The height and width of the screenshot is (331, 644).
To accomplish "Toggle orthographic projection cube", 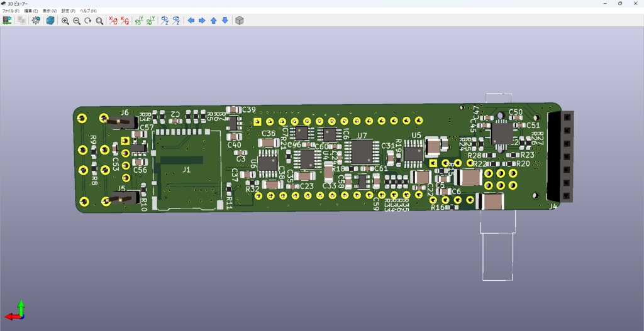I will click(x=240, y=21).
